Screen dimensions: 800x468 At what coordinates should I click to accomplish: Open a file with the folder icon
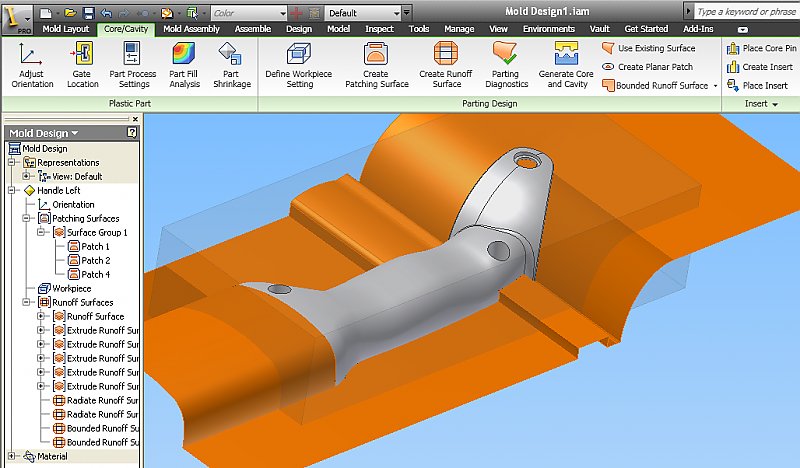pos(70,13)
